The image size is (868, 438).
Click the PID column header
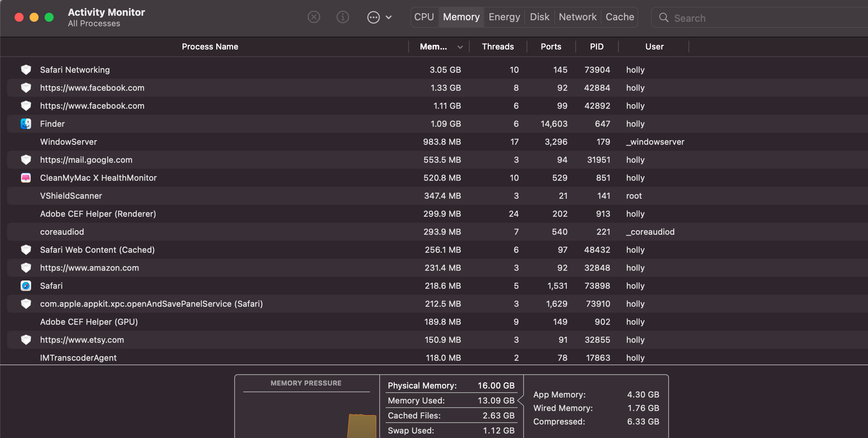tap(596, 46)
